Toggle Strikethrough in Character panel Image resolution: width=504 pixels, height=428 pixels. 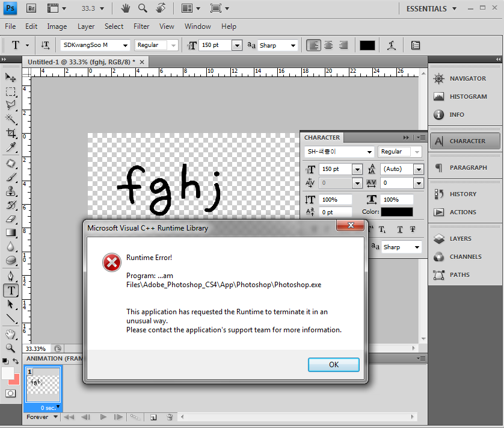(413, 229)
